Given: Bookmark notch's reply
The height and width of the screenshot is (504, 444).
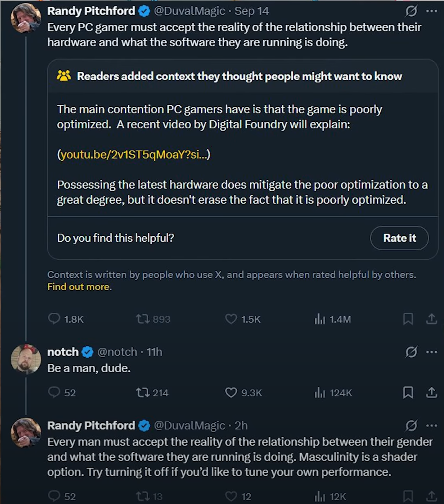Looking at the screenshot, I should (x=408, y=393).
